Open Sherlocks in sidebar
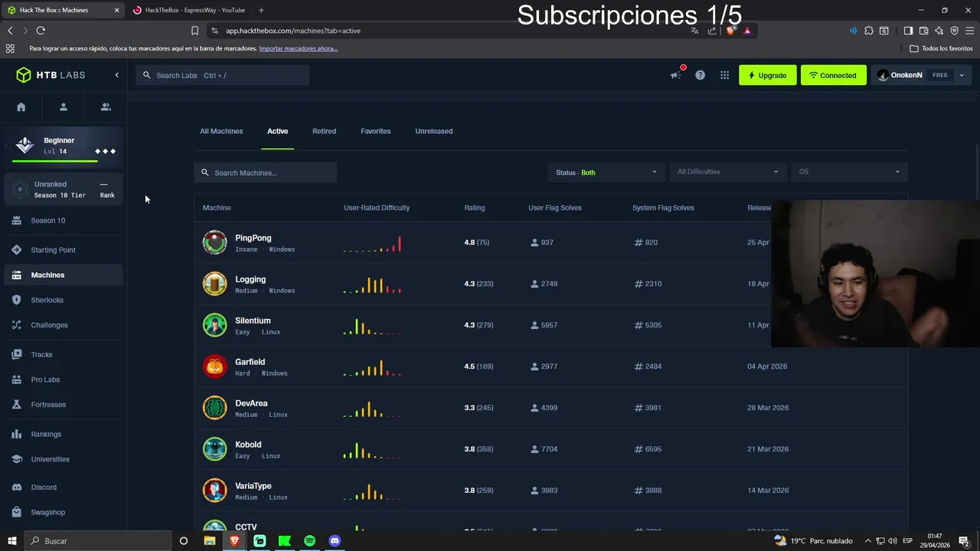The image size is (980, 551). click(x=63, y=300)
